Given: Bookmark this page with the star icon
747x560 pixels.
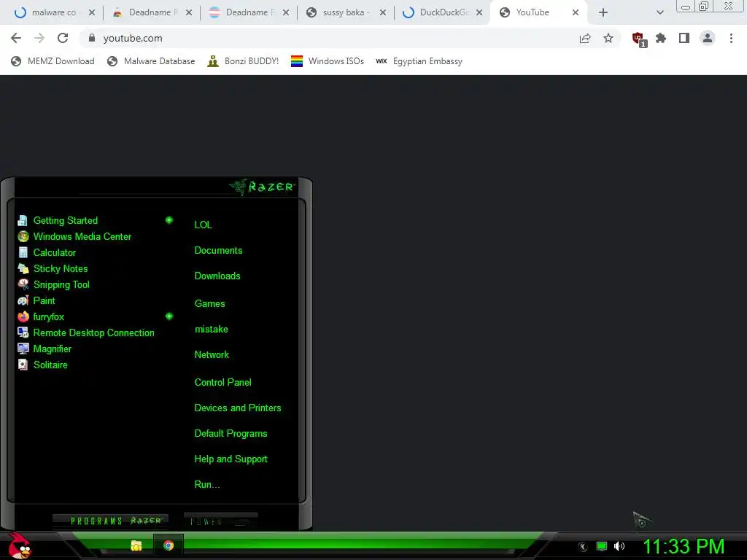Looking at the screenshot, I should pos(608,38).
